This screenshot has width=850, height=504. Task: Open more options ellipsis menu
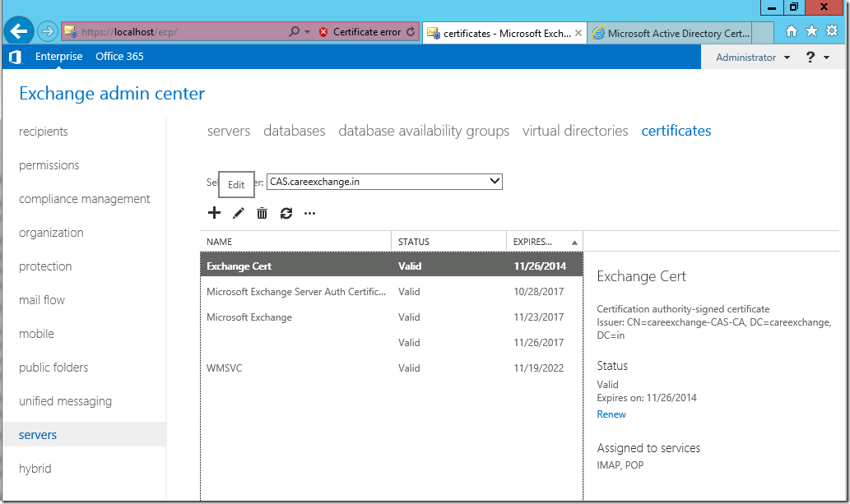click(309, 214)
